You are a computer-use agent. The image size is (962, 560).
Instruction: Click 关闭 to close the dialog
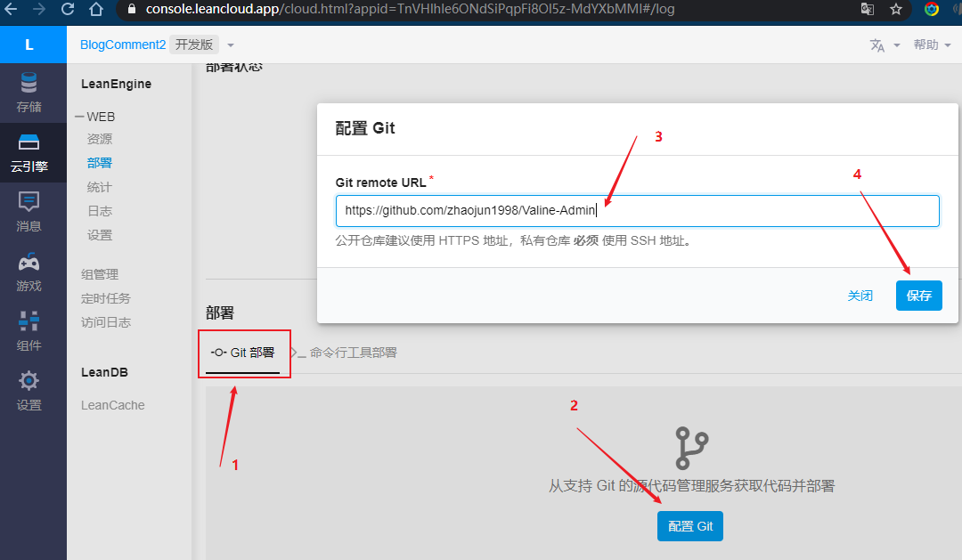tap(860, 296)
